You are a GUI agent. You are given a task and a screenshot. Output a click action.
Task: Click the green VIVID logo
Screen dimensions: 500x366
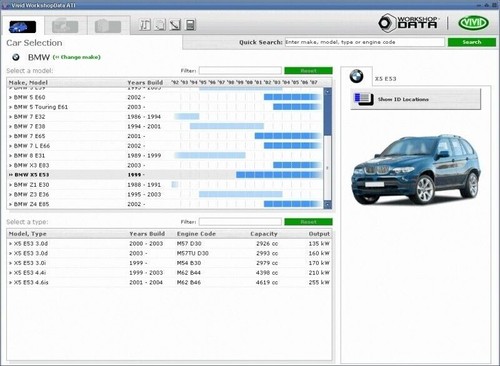pos(474,23)
